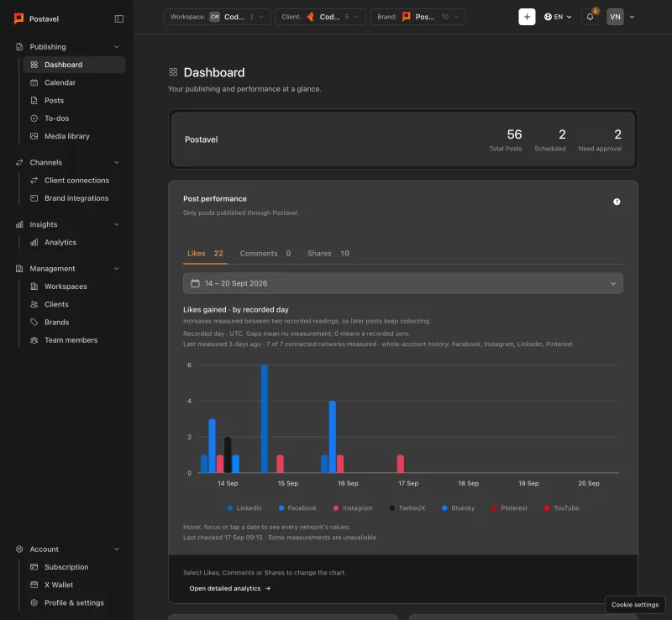
Task: Toggle Pinterest in chart legend
Action: [509, 508]
